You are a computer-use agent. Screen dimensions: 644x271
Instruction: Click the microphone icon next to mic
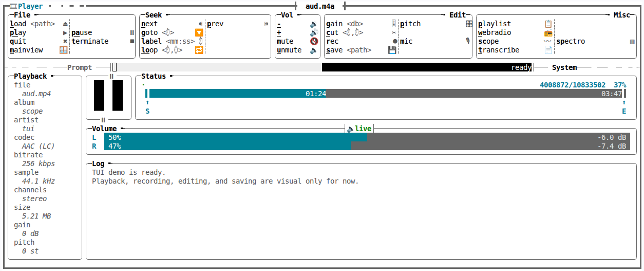click(468, 42)
